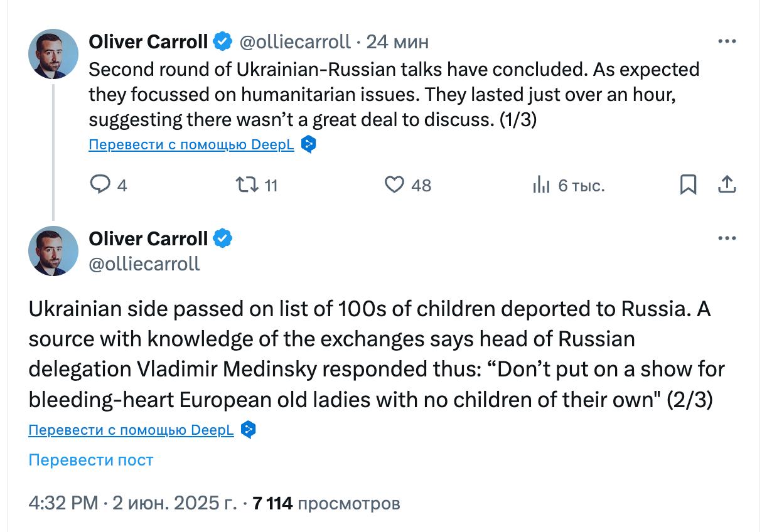Click the '24 мин' timestamp link

[397, 42]
